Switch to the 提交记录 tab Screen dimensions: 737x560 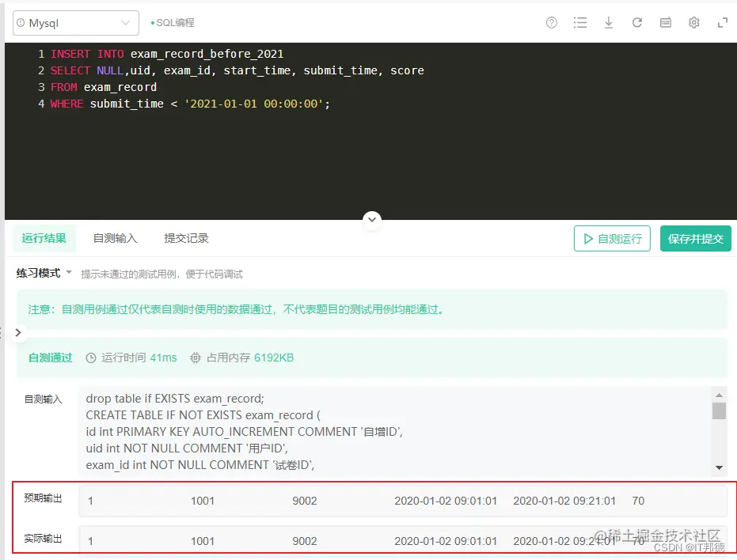(186, 238)
